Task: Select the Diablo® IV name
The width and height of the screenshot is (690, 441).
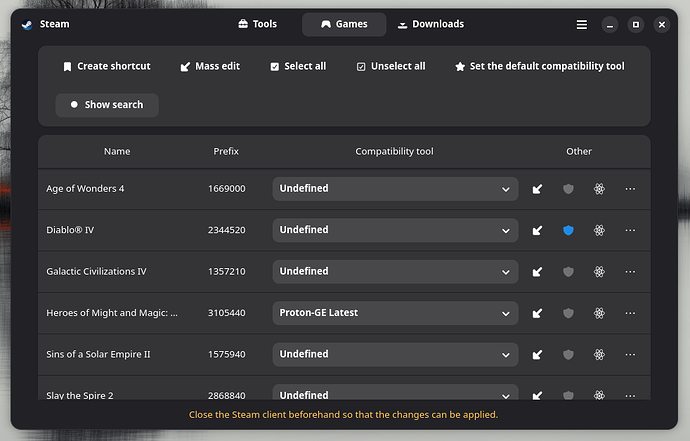Action: click(70, 230)
